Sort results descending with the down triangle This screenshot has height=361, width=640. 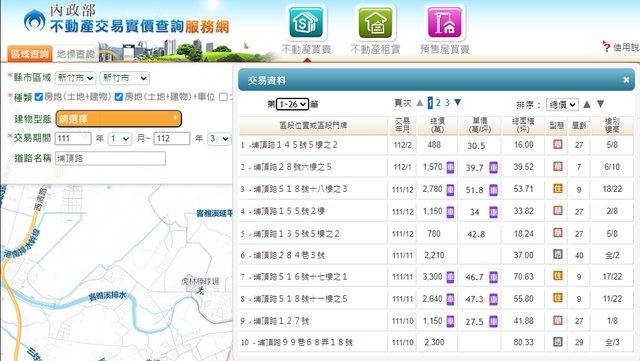pyautogui.click(x=600, y=104)
